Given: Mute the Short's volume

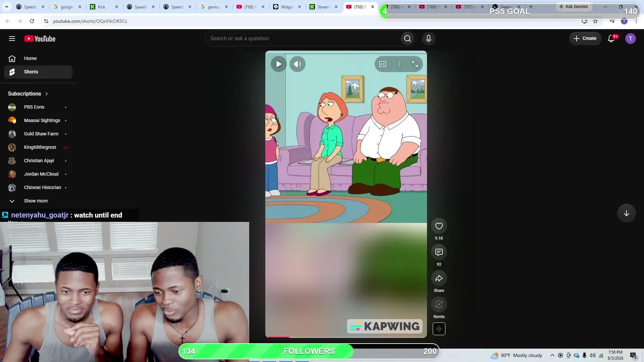Looking at the screenshot, I should pos(297,64).
